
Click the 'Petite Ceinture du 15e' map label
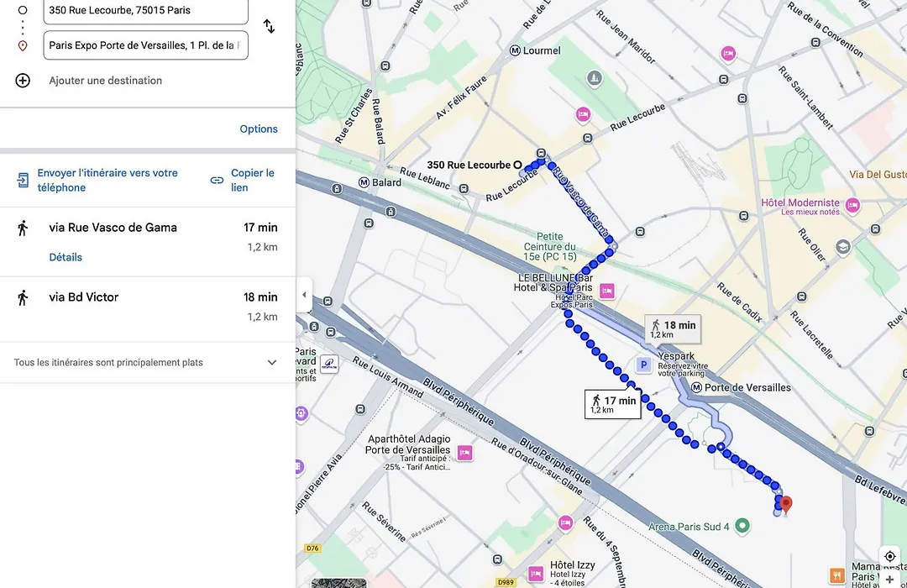coord(549,246)
